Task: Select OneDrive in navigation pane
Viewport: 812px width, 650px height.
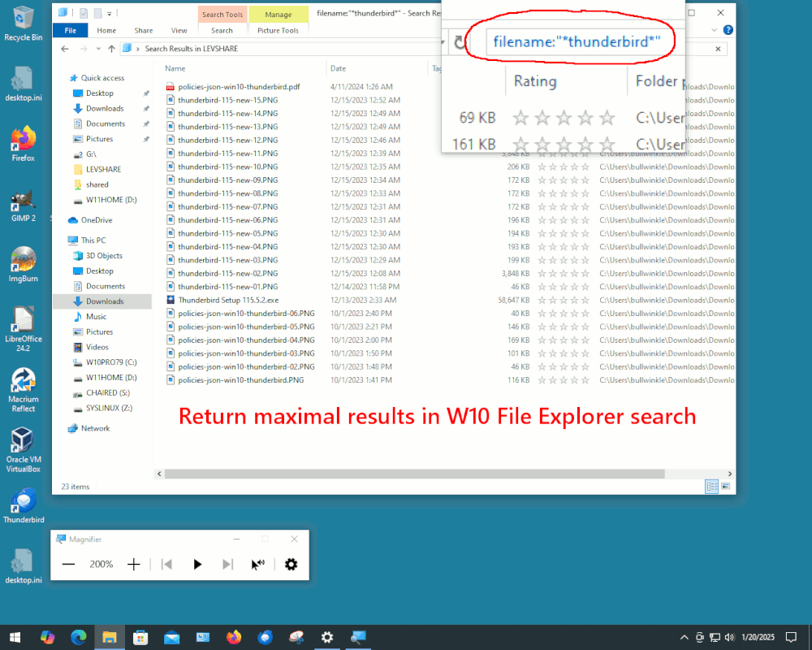Action: 97,220
